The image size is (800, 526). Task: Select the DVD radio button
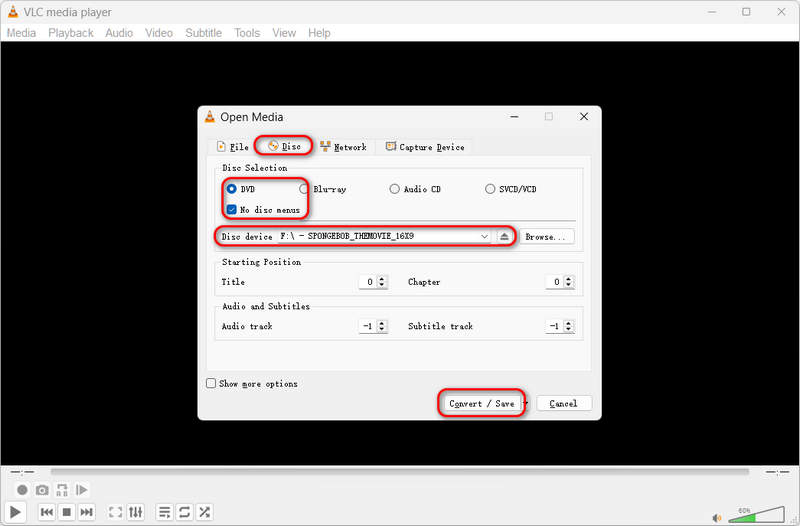tap(231, 189)
